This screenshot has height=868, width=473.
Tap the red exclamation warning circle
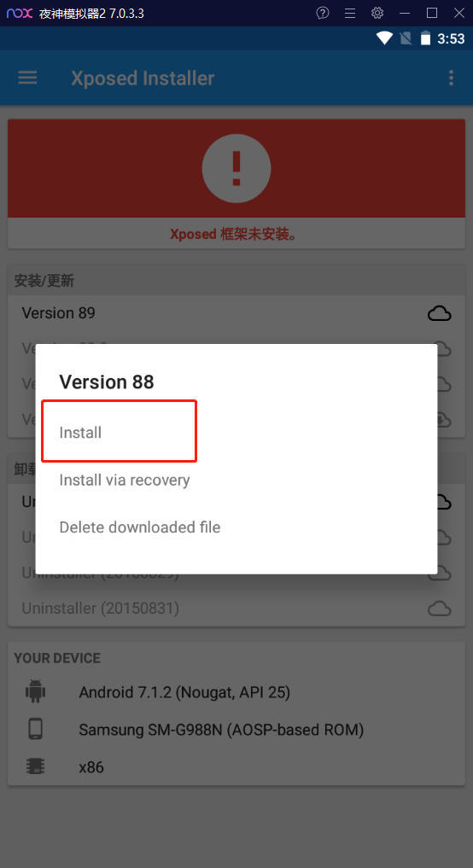pos(236,169)
